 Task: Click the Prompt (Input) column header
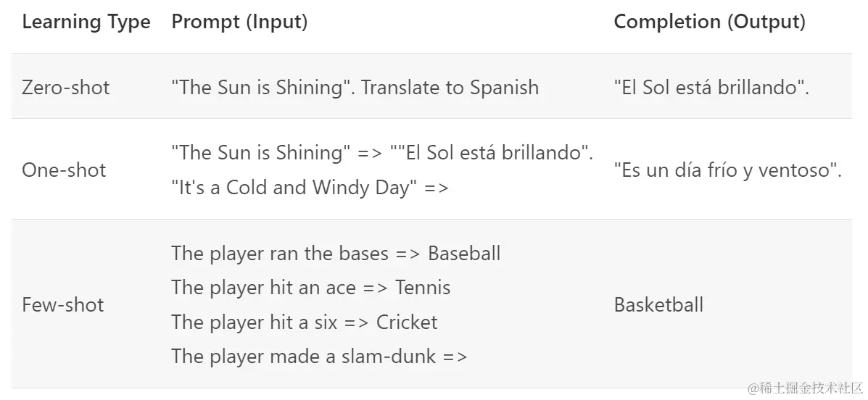239,22
